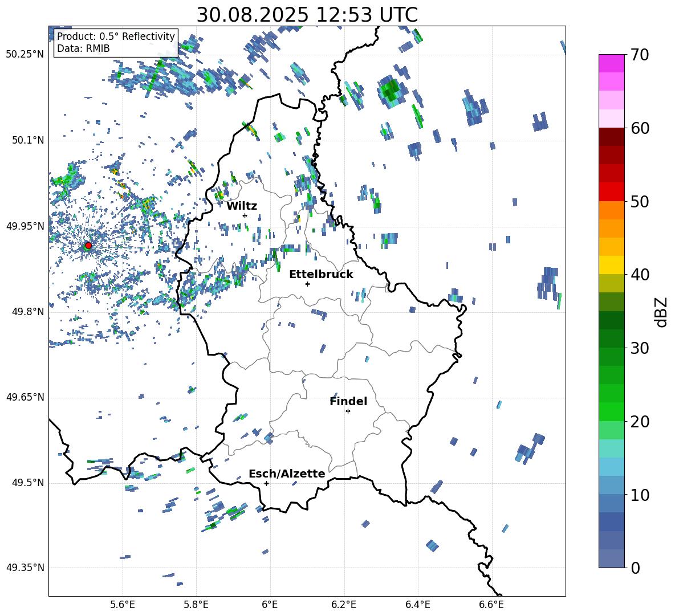Click the cross marker below Findel
Viewport: 675px width, 616px height.
click(348, 411)
